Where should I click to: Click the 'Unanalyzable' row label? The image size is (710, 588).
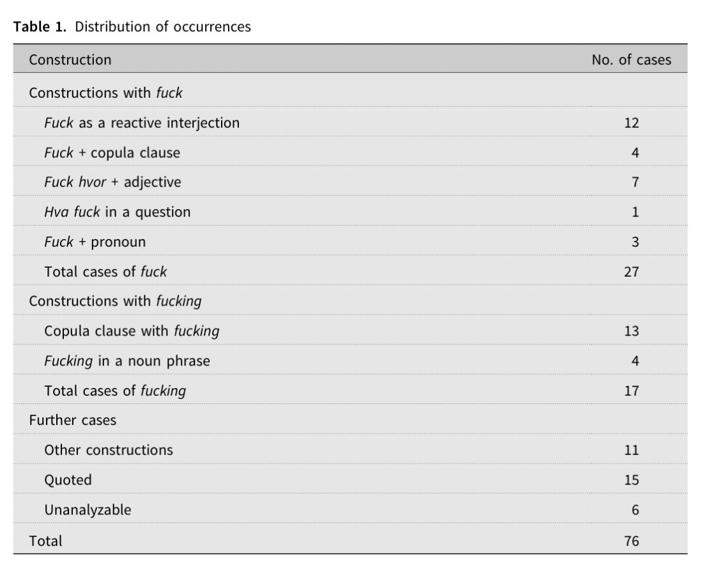tap(88, 510)
